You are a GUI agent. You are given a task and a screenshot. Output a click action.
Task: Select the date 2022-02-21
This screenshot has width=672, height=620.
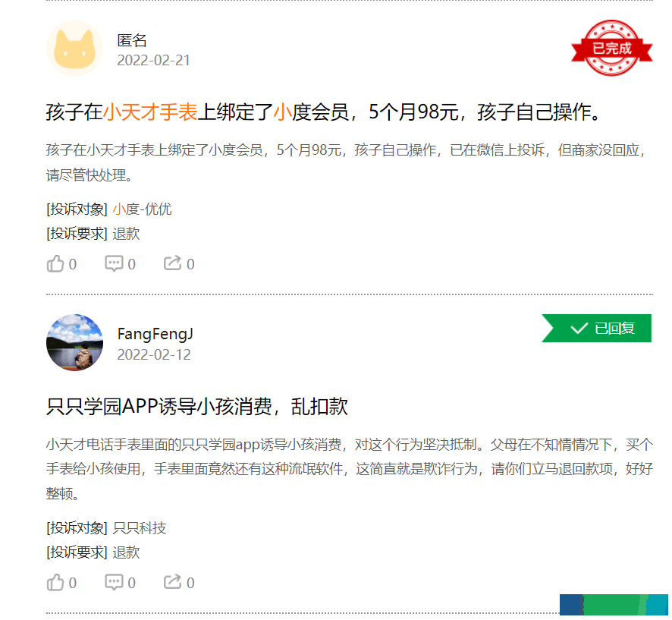click(153, 61)
